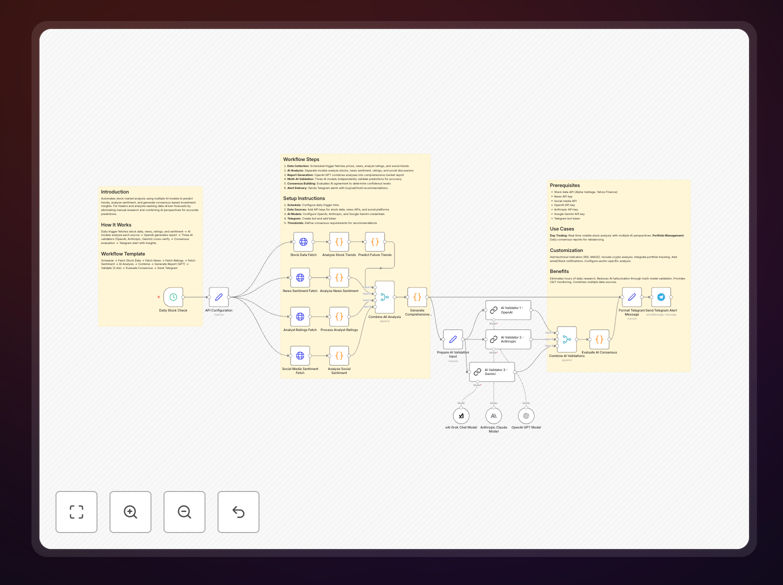This screenshot has height=585, width=783.
Task: Click the Prerequisites heading
Action: 565,185
